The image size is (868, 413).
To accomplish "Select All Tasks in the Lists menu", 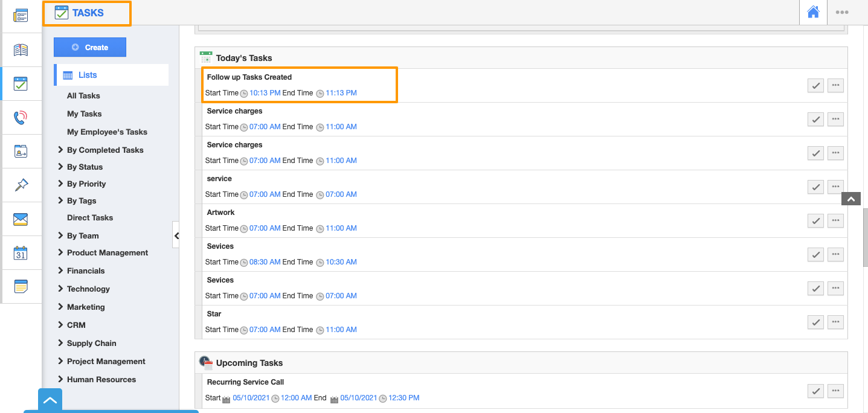I will point(83,95).
